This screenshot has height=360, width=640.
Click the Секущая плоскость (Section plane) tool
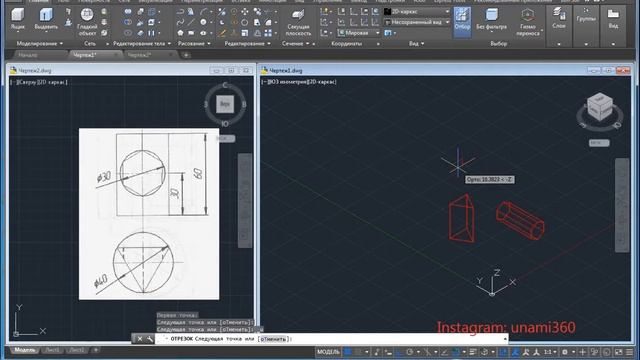click(x=298, y=22)
